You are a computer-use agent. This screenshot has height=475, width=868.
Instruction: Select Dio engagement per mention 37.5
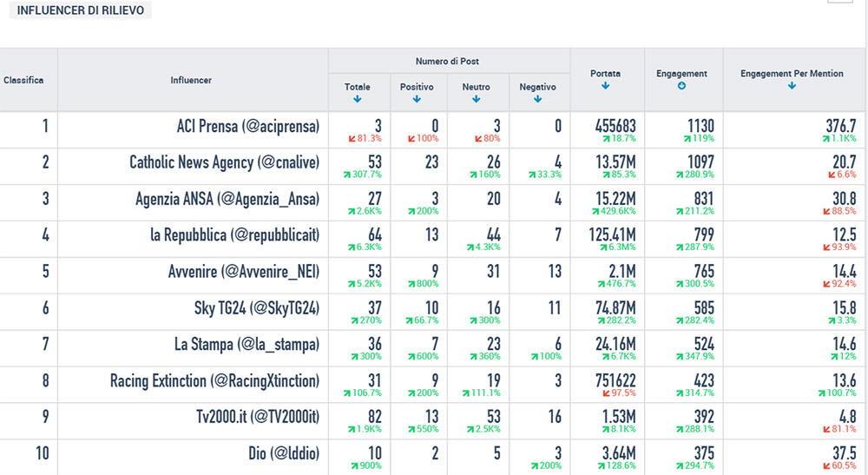tap(845, 453)
